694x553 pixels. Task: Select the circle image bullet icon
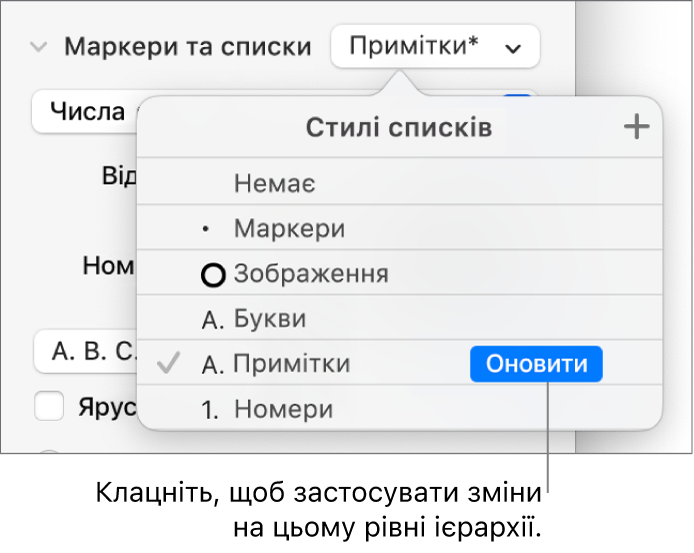[x=213, y=275]
